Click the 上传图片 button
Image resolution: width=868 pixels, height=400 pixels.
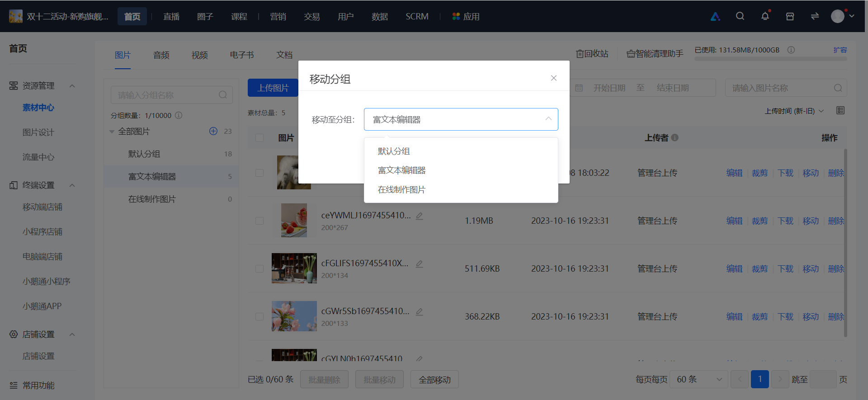click(x=273, y=88)
